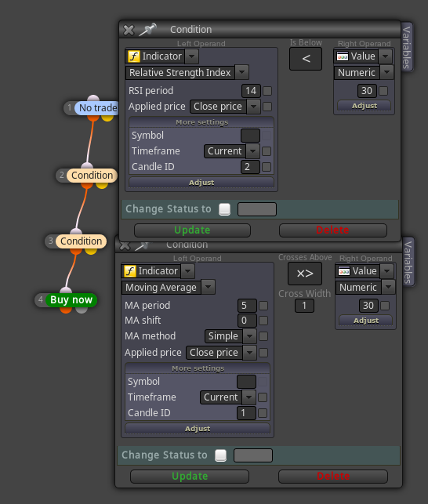The height and width of the screenshot is (504, 428).
Task: Click the yellow connector under node 3 Condition
Action: coord(91,251)
